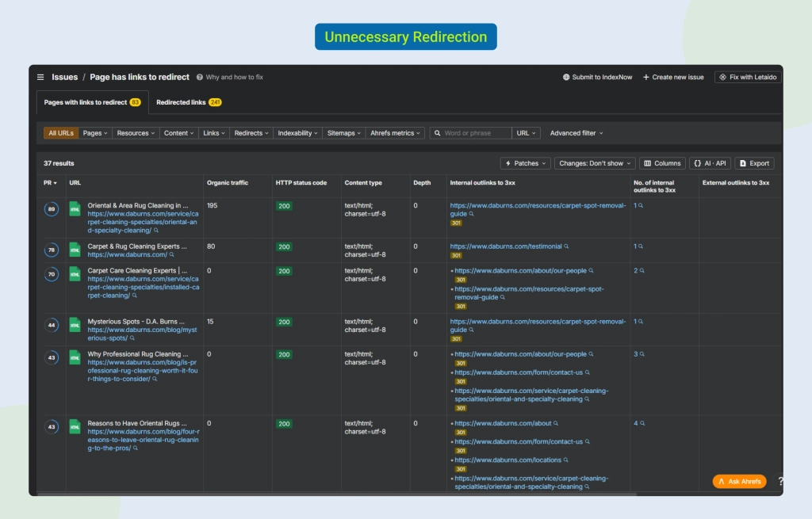
Task: Select the All URLs filter
Action: pos(61,133)
